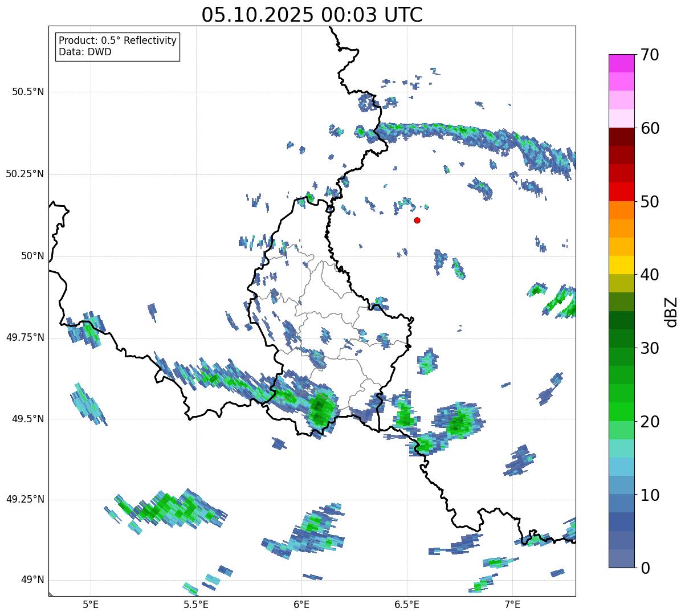Screen dimensions: 685x616
Task: Click the latitude label 49.25°N
Action: pos(25,499)
